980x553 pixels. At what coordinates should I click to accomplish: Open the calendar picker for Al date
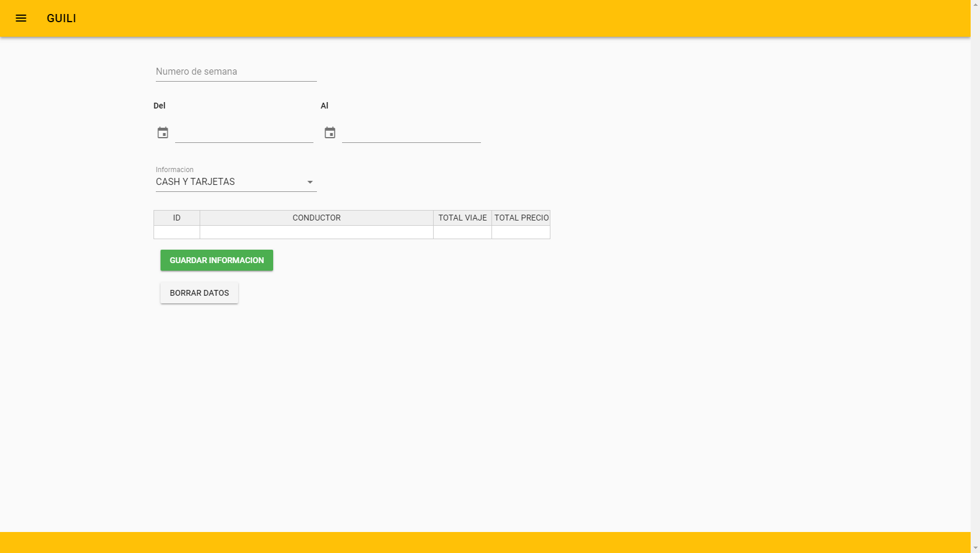[330, 132]
